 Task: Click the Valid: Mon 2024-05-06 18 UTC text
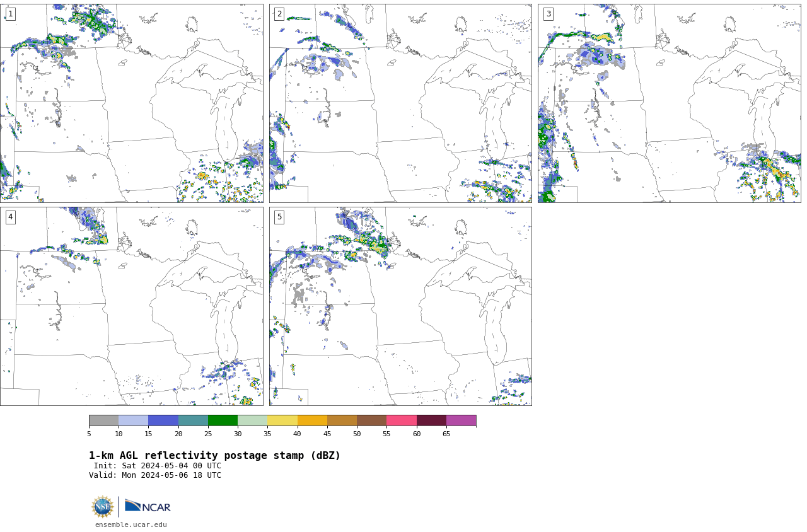click(x=155, y=475)
